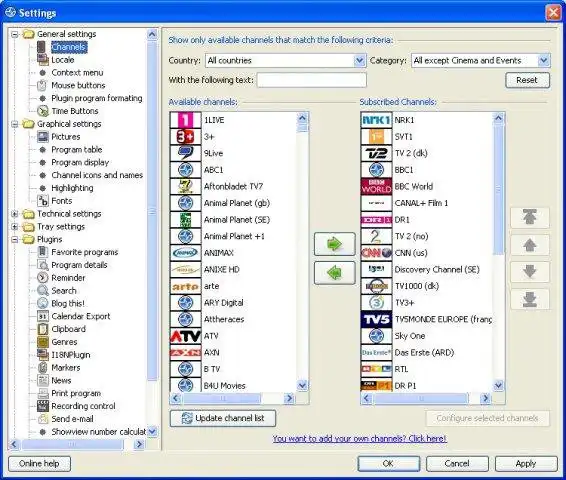Select the 1LIVE channel logo
Image resolution: width=566 pixels, height=480 pixels.
[186, 120]
